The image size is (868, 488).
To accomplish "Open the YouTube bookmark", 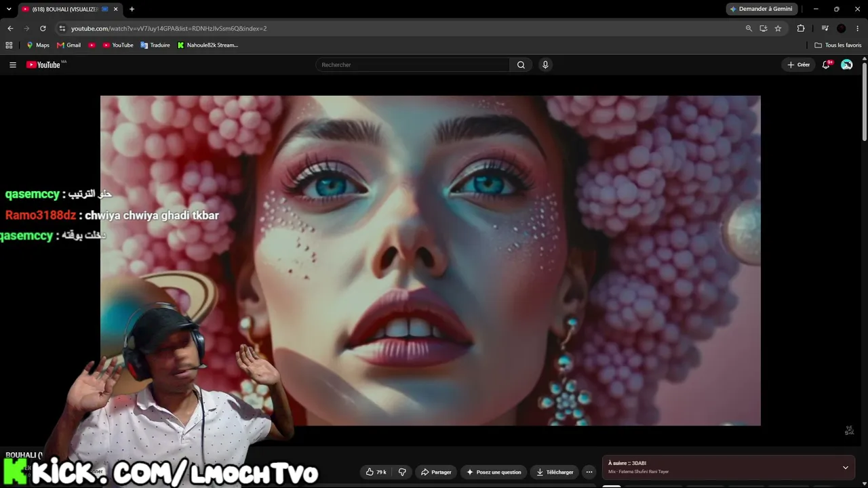I will pos(118,45).
